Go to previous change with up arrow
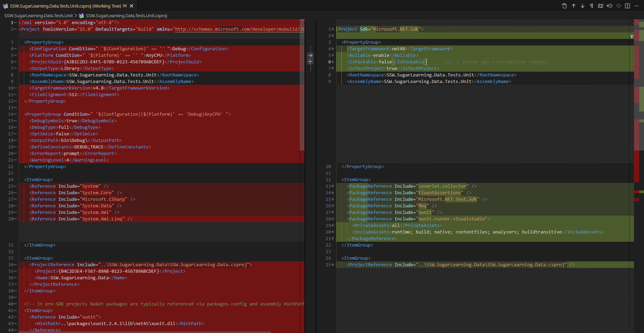 [574, 6]
